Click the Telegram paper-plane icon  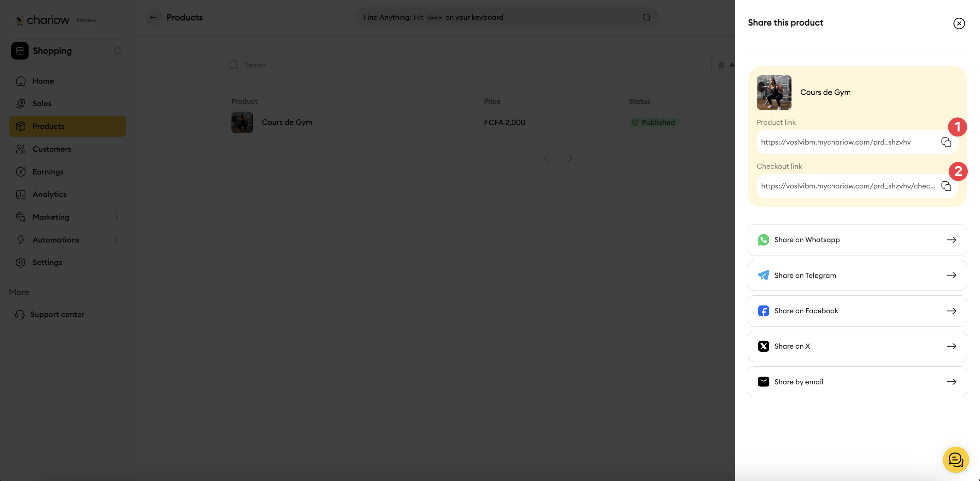pyautogui.click(x=763, y=275)
